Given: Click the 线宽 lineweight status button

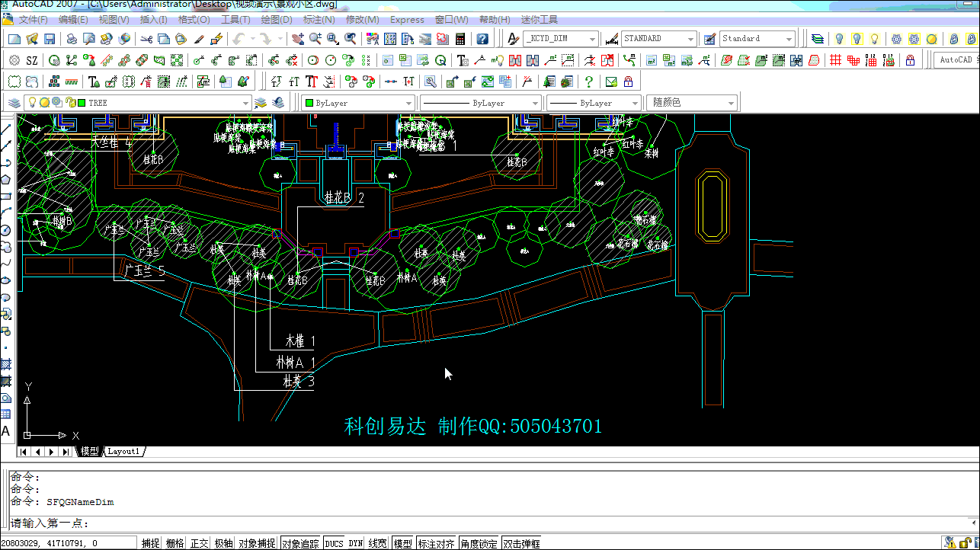Looking at the screenshot, I should 377,543.
